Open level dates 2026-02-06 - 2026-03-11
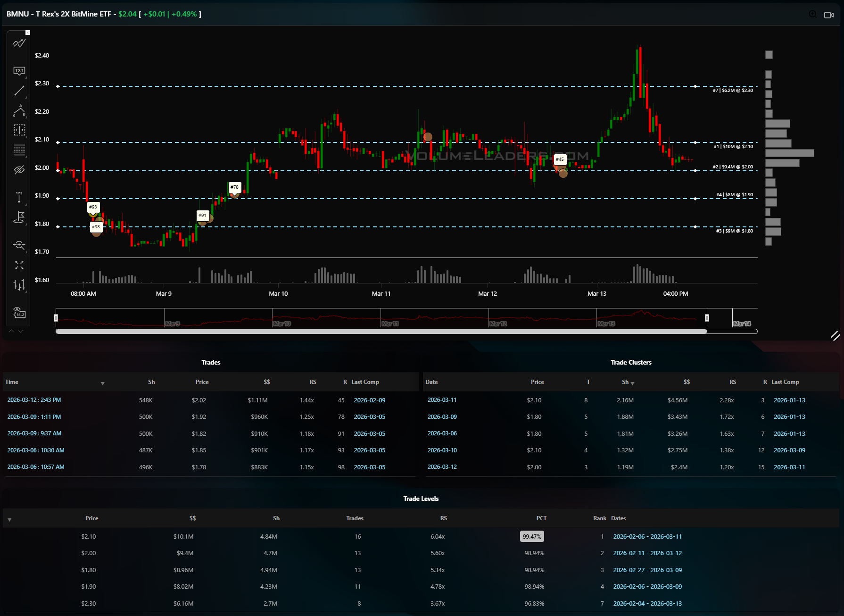Image resolution: width=844 pixels, height=616 pixels. 647,537
